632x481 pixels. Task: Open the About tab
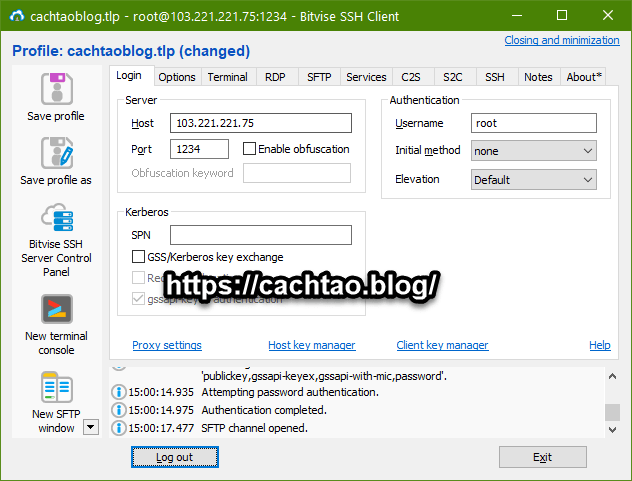tap(584, 77)
